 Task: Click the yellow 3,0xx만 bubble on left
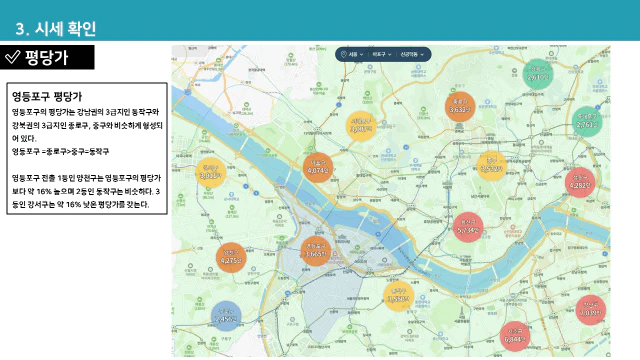coord(211,173)
